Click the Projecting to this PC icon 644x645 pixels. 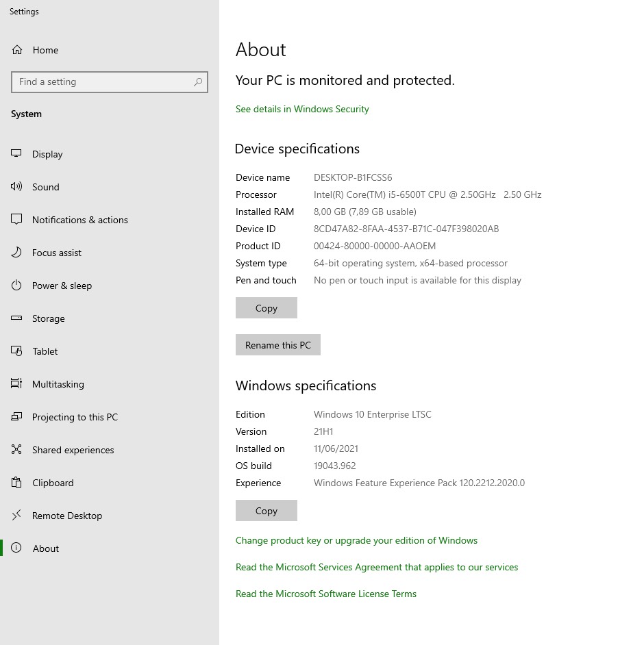pos(16,417)
